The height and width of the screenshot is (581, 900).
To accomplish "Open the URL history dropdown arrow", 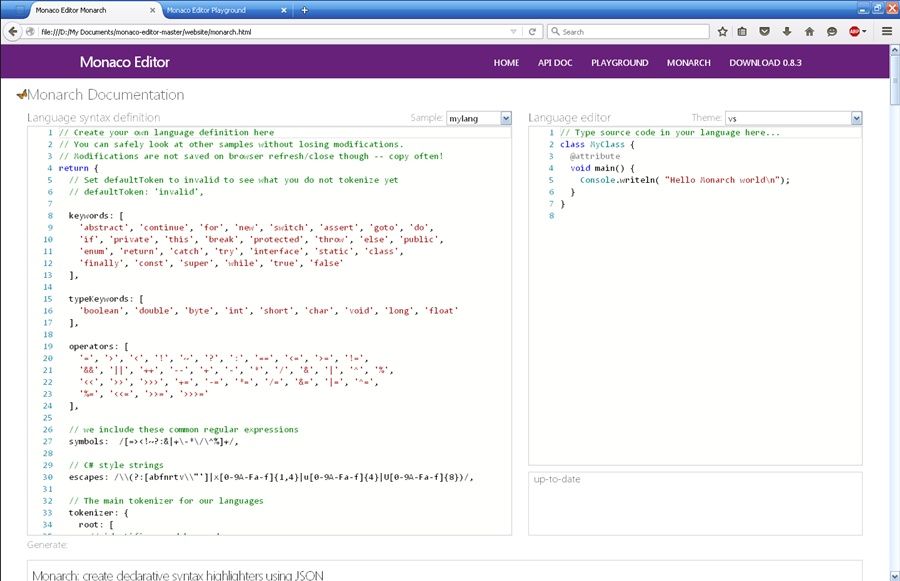I will point(513,32).
